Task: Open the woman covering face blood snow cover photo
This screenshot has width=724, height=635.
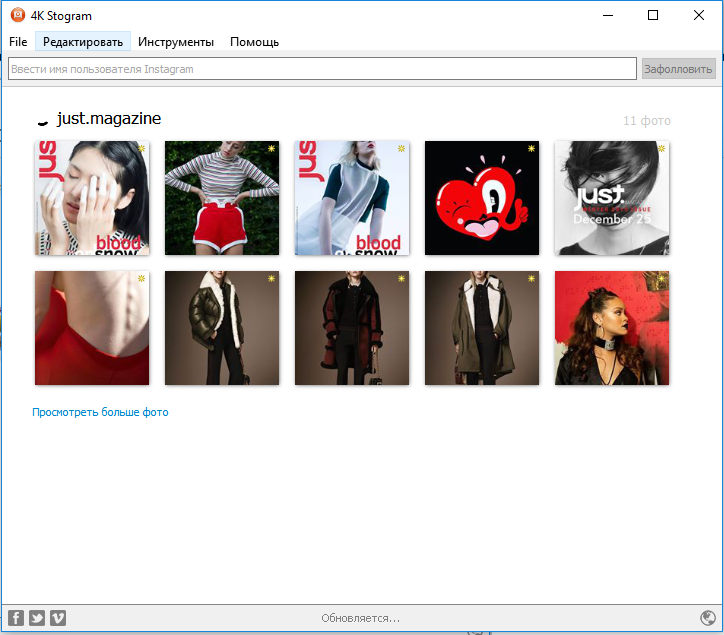Action: click(x=92, y=198)
